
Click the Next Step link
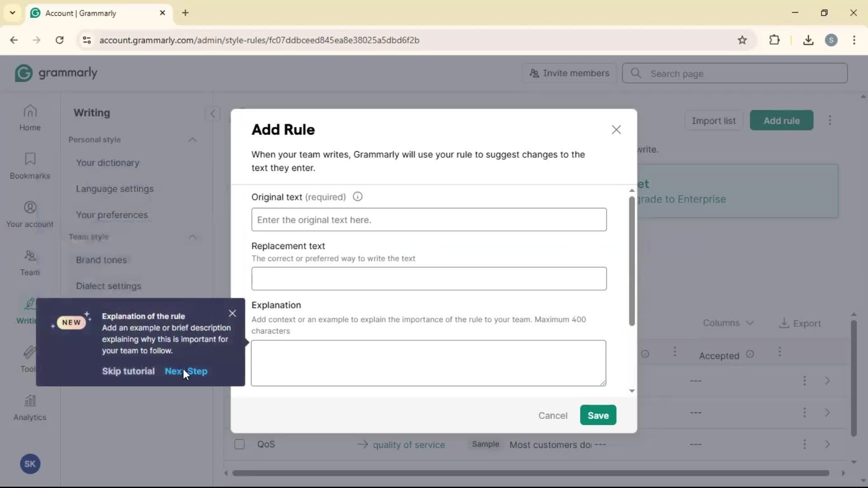click(x=186, y=371)
